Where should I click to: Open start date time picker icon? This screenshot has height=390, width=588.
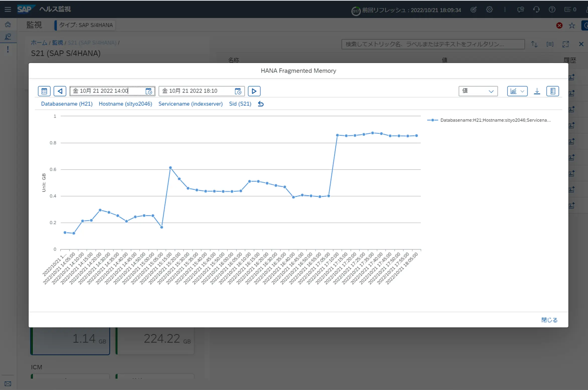tap(149, 91)
